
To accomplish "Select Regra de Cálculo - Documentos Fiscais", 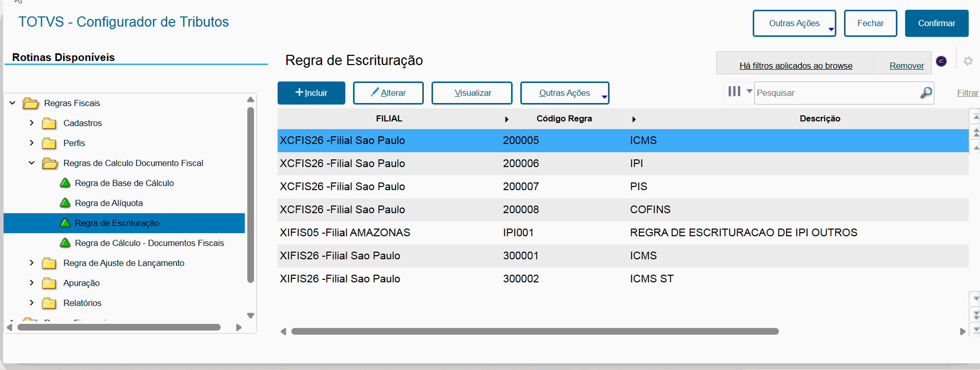I will [149, 243].
